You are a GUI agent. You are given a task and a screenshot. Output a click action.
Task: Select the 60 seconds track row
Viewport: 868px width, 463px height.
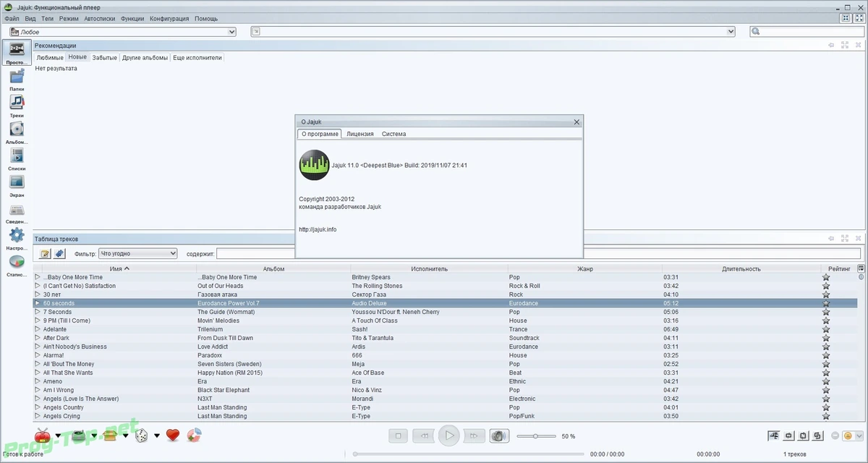(x=445, y=303)
